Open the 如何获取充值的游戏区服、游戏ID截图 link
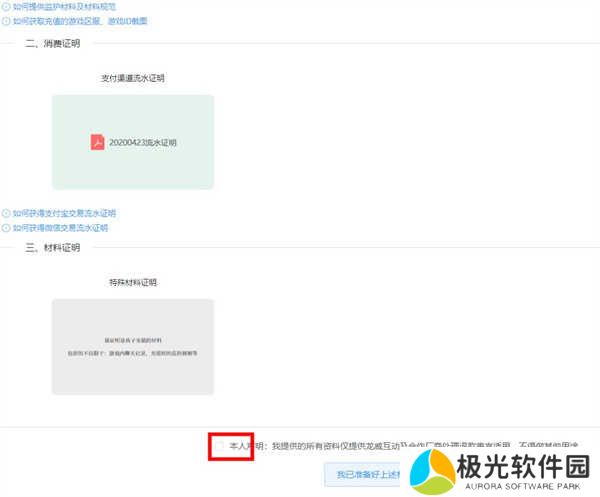The image size is (600, 497). coord(80,20)
